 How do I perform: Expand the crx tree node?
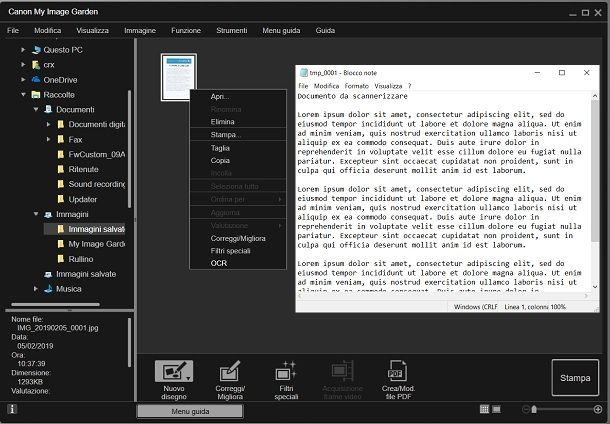tap(23, 65)
